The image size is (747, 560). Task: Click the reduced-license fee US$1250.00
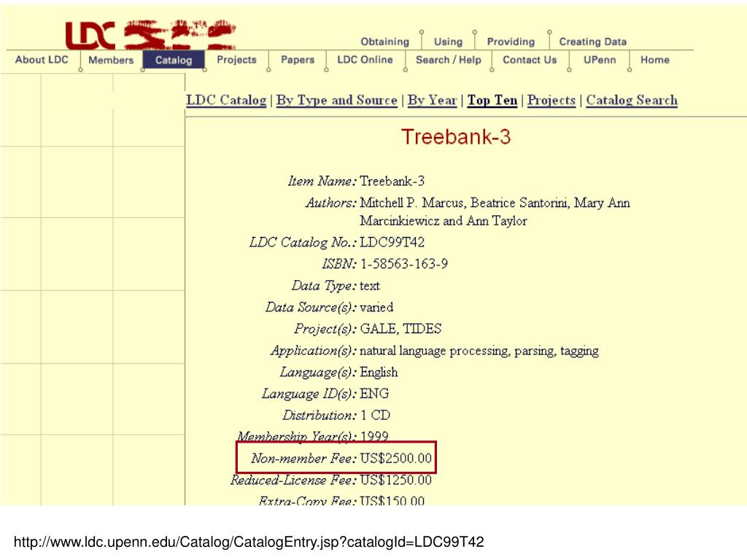pos(396,480)
